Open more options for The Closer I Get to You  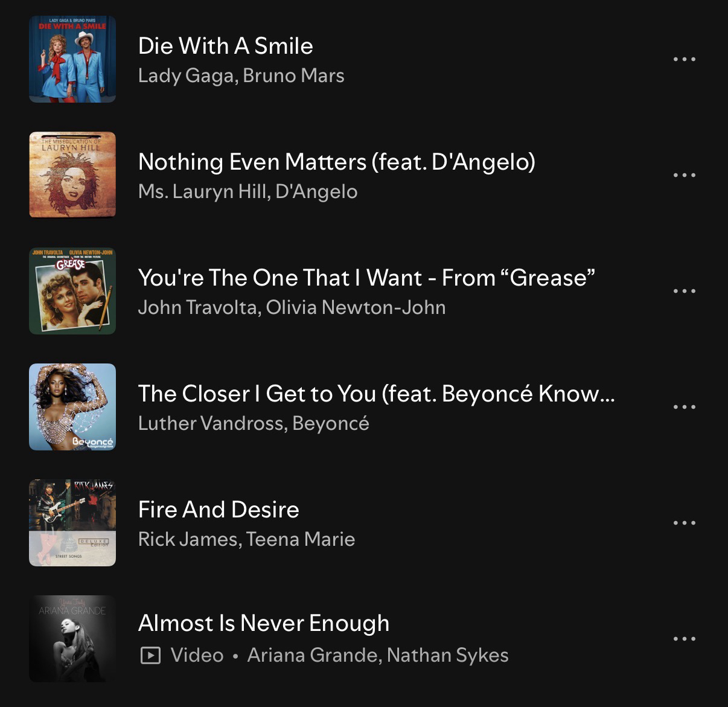pyautogui.click(x=685, y=407)
